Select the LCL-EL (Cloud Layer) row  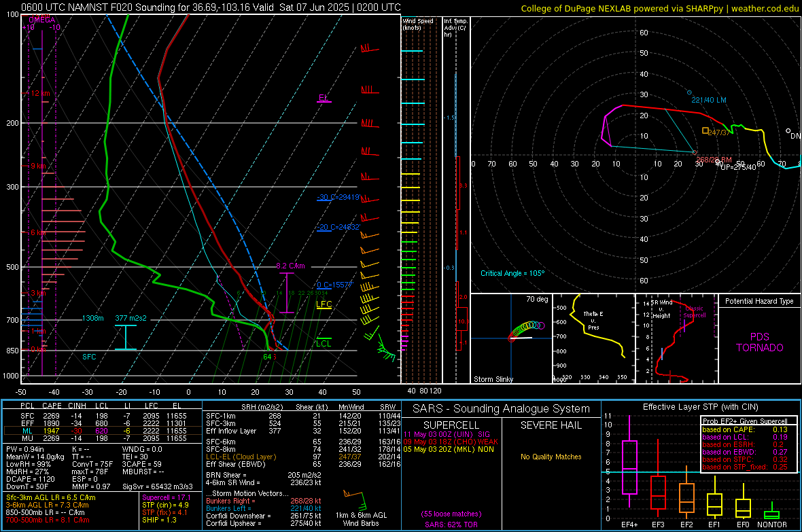(x=303, y=457)
